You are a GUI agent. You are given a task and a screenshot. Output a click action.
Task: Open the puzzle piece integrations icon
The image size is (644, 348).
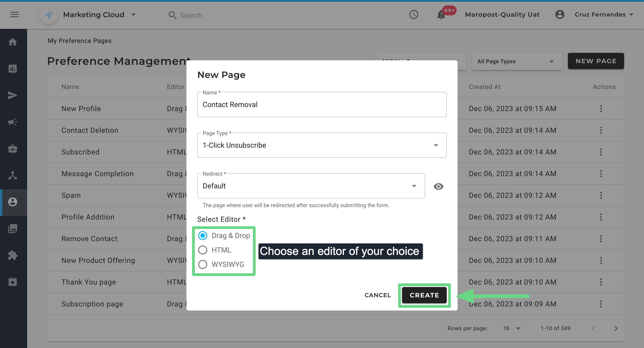pos(12,255)
